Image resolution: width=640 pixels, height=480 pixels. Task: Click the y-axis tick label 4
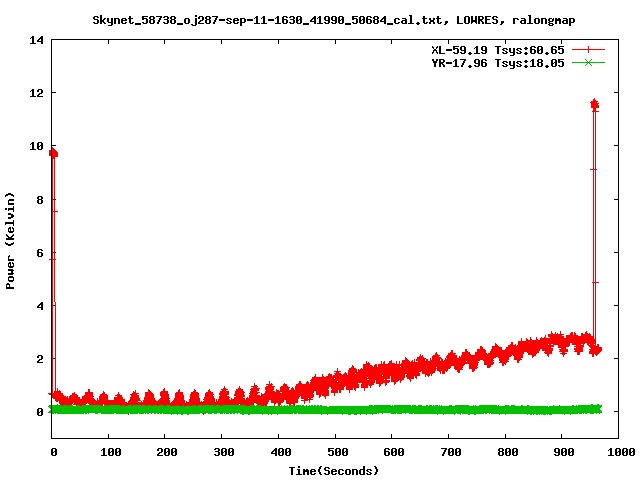[40, 306]
